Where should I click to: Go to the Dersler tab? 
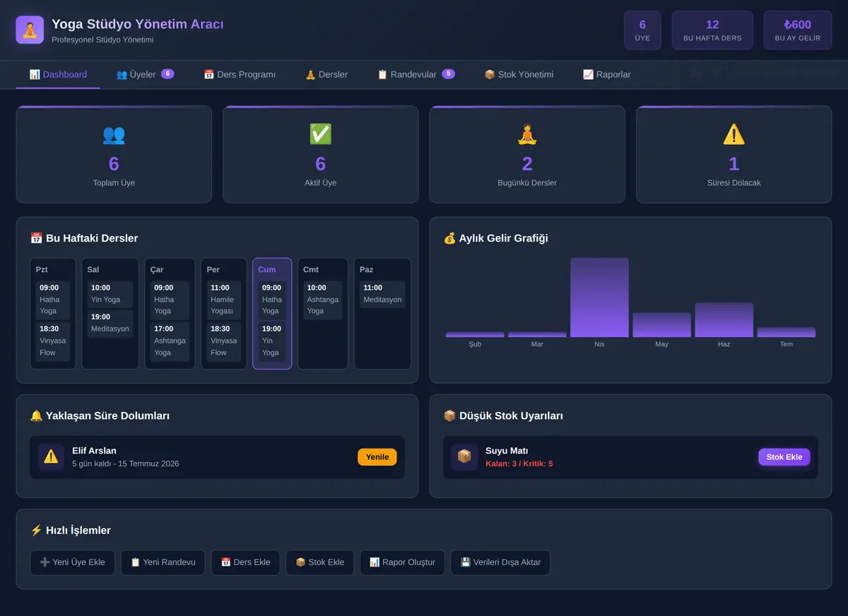pyautogui.click(x=326, y=74)
